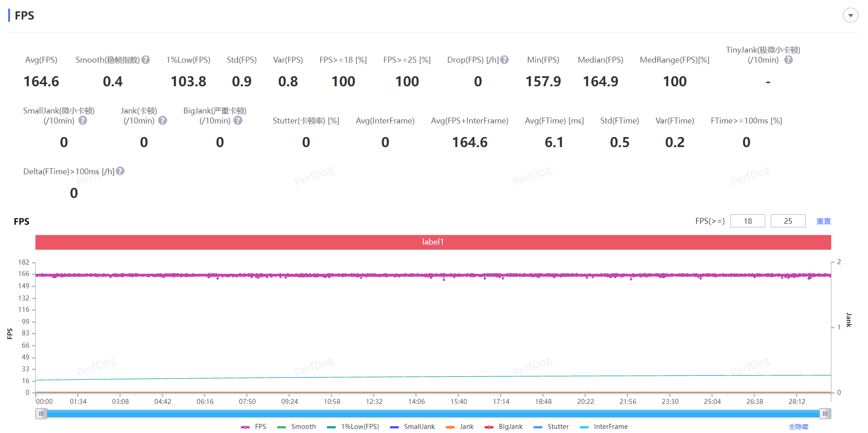Toggle the Jank legend entry

coord(460,427)
